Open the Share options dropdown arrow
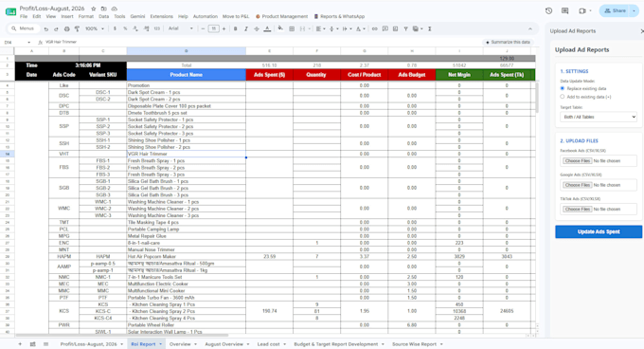Screen dimensions: 644x349 635,11
